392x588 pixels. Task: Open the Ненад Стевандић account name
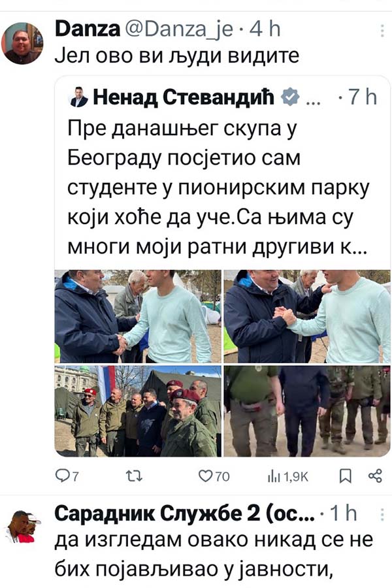point(184,97)
